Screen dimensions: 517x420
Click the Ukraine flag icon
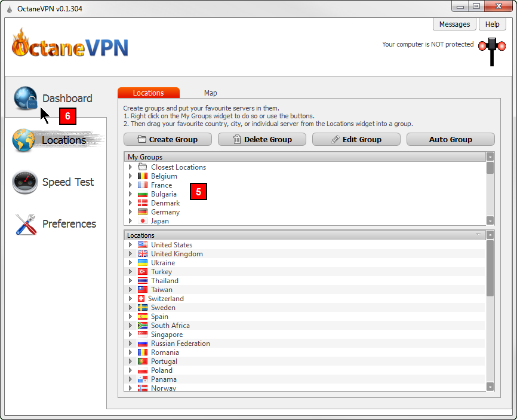143,263
